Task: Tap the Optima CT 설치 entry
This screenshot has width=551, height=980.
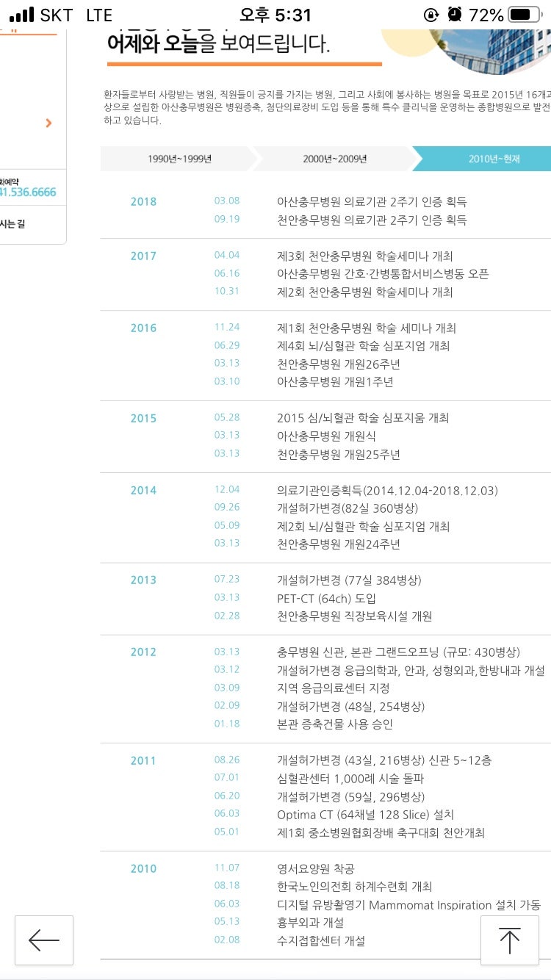Action: click(x=365, y=815)
